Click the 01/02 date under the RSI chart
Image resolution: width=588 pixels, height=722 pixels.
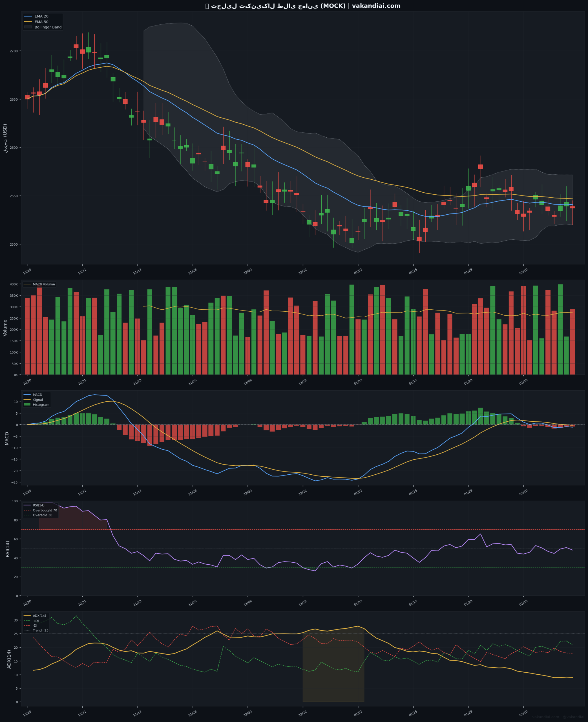[x=358, y=603]
